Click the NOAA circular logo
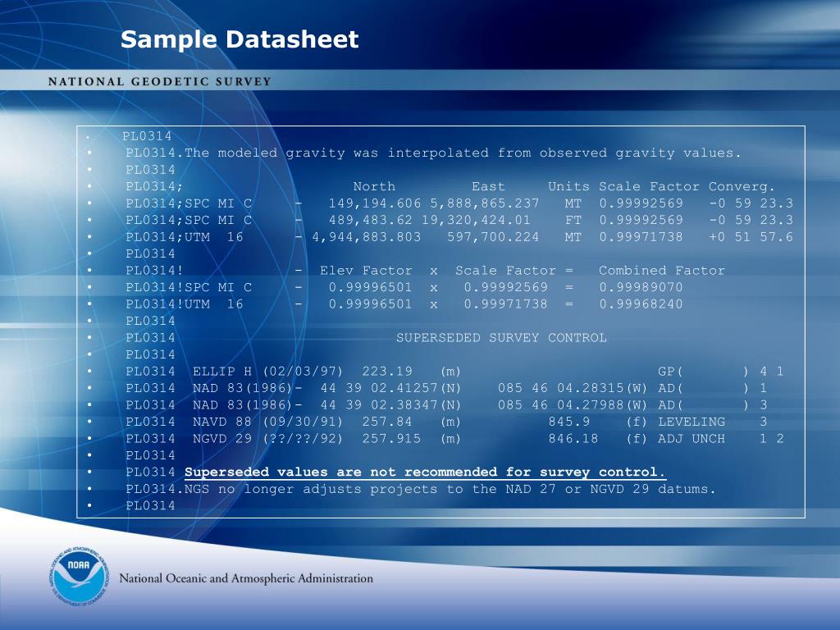 [x=80, y=577]
